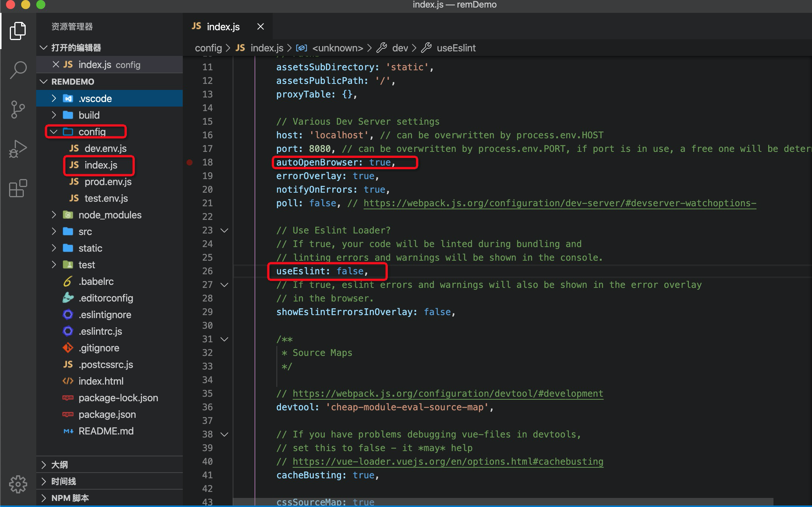Viewport: 812px width, 507px height.
Task: Expand the NPM 脚本 panel
Action: [x=110, y=498]
